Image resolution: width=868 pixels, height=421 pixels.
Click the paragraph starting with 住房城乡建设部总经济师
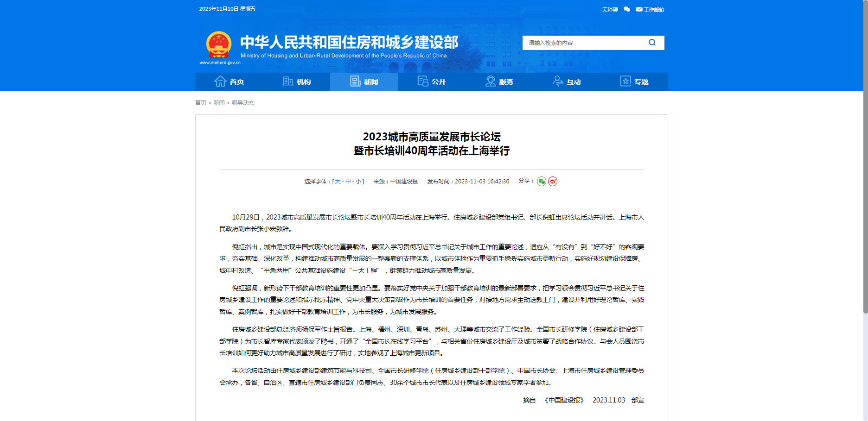click(432, 341)
